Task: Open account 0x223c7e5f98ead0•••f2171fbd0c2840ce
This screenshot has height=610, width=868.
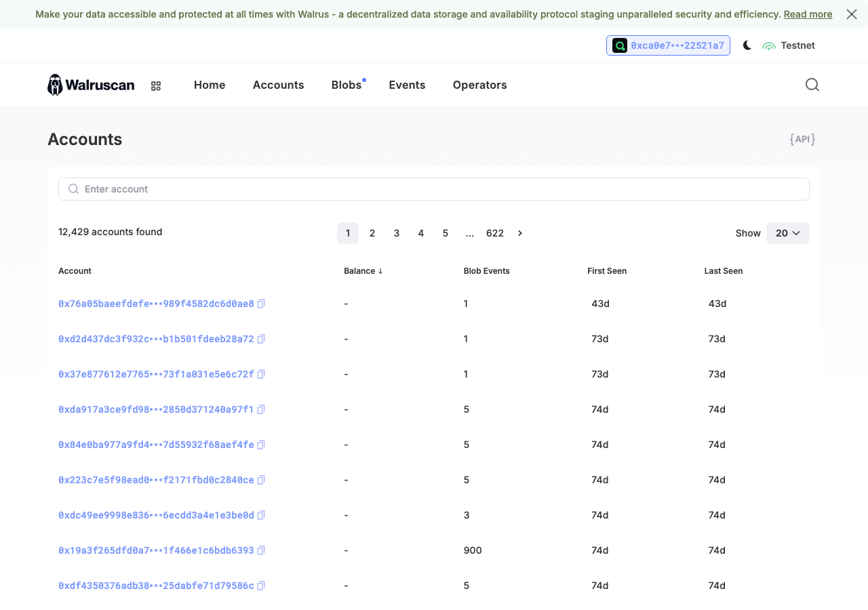Action: pos(156,480)
